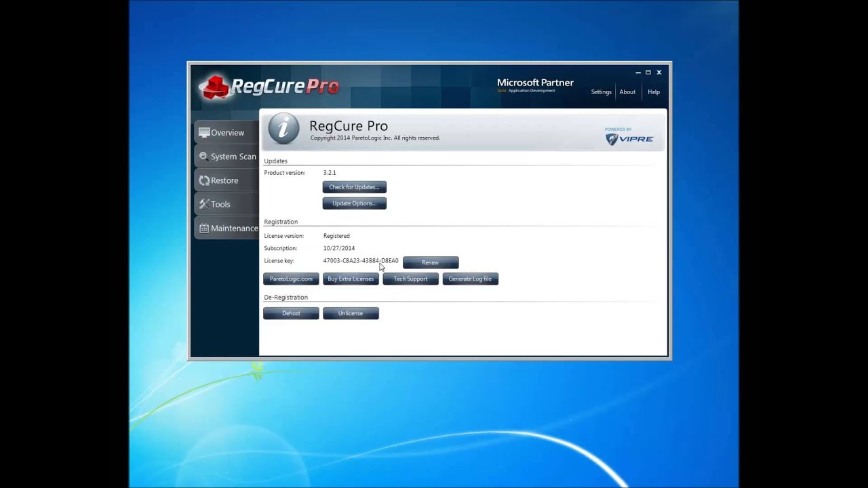Click the Subscription label

point(280,248)
